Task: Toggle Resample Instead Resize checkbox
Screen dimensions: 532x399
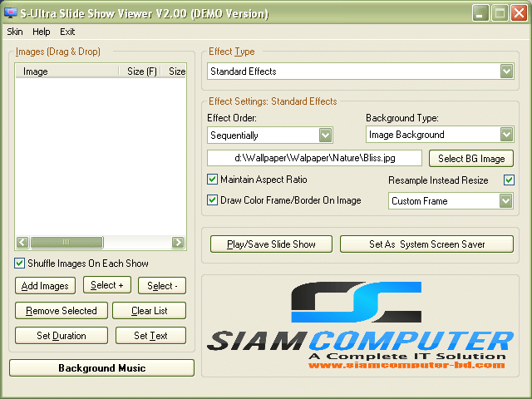Action: (509, 180)
